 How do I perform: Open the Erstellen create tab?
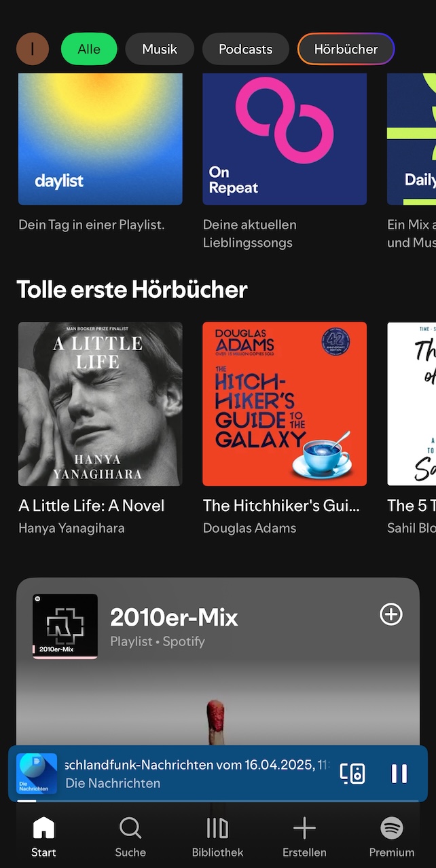[x=304, y=837]
